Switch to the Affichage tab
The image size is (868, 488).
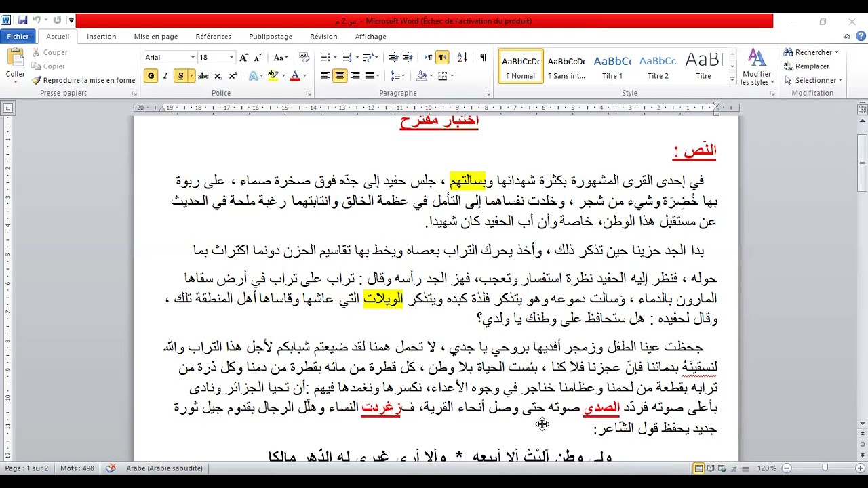coord(371,37)
